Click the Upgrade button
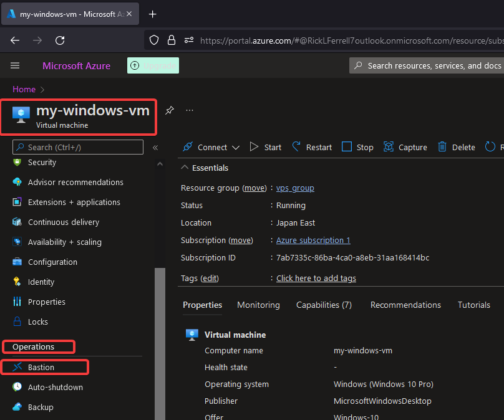 pos(153,65)
